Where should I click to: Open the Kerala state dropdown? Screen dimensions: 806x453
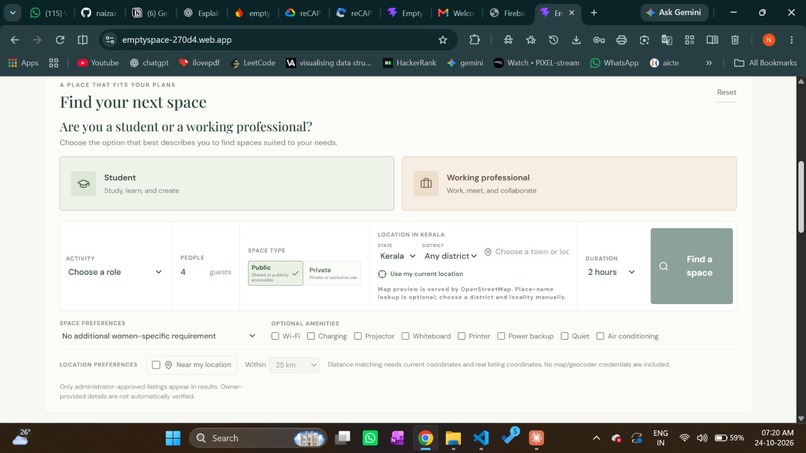pos(397,256)
